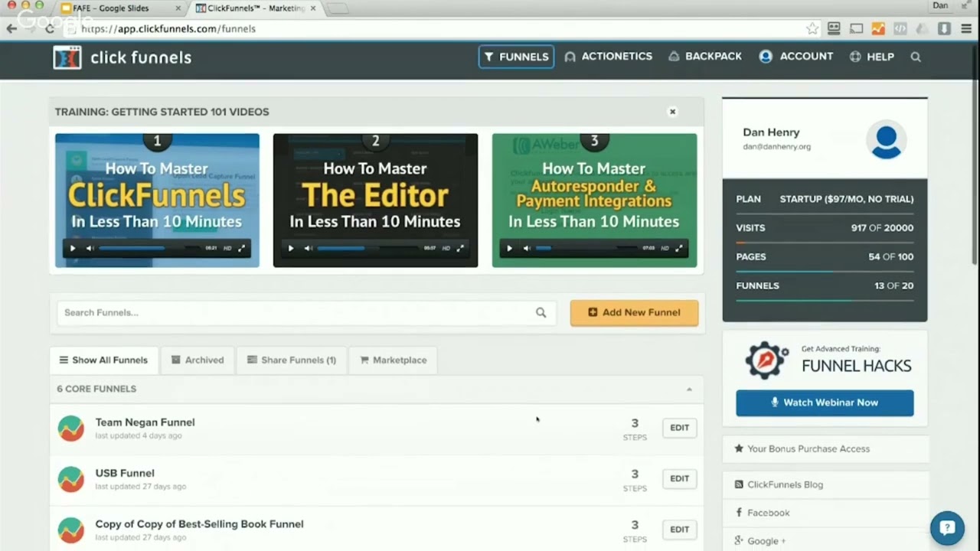
Task: Open Copy of Copy of Best-Selling Book Funnel
Action: point(199,524)
